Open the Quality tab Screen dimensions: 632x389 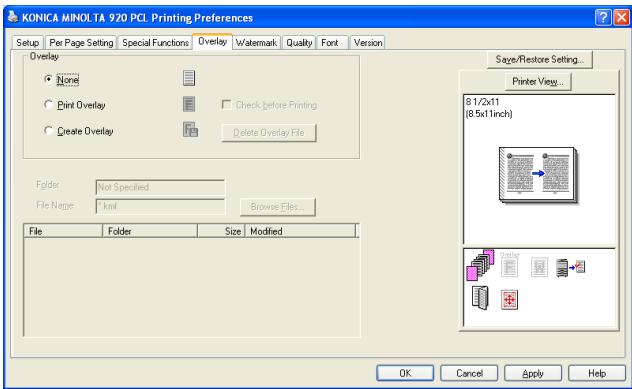[x=299, y=43]
